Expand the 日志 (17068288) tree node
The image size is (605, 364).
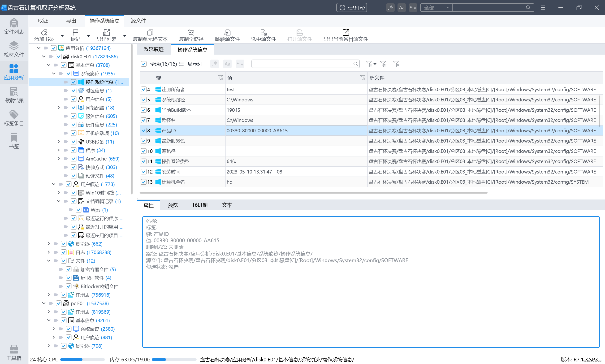pyautogui.click(x=48, y=252)
